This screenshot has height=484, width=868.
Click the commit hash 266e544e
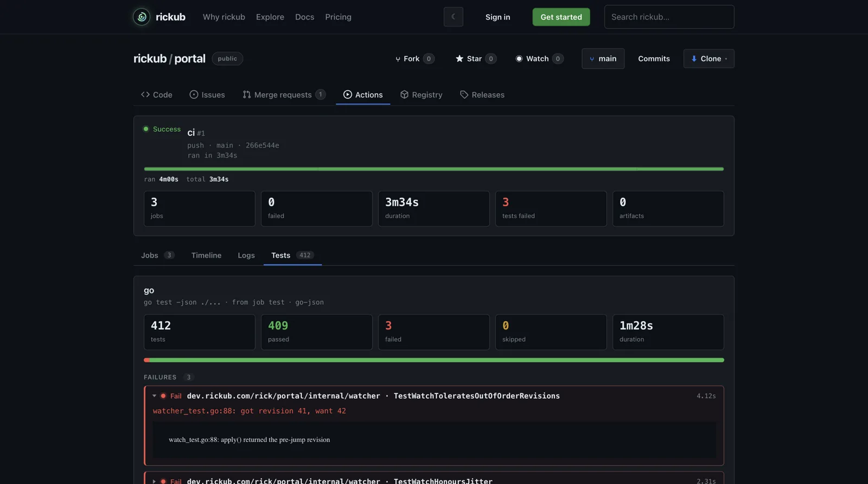(263, 145)
